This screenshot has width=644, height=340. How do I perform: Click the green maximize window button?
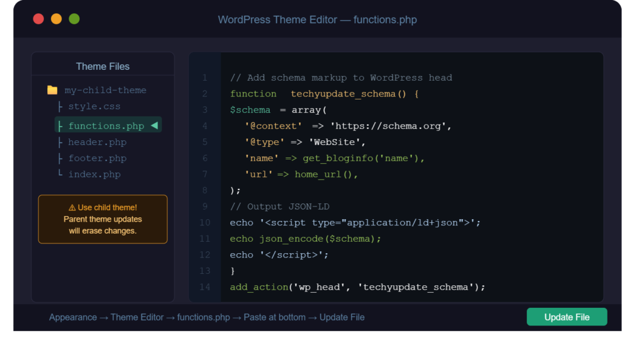(74, 19)
